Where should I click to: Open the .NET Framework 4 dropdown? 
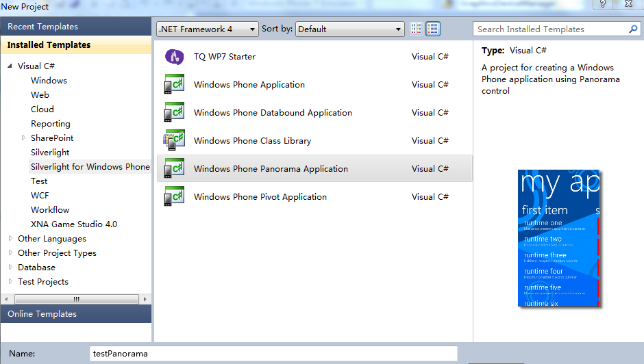pyautogui.click(x=208, y=29)
